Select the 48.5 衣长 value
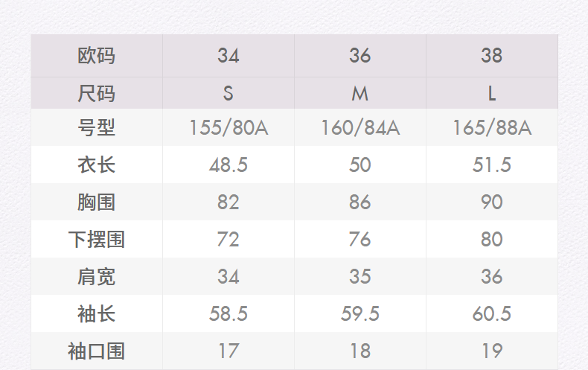The width and height of the screenshot is (588, 370). coord(228,165)
